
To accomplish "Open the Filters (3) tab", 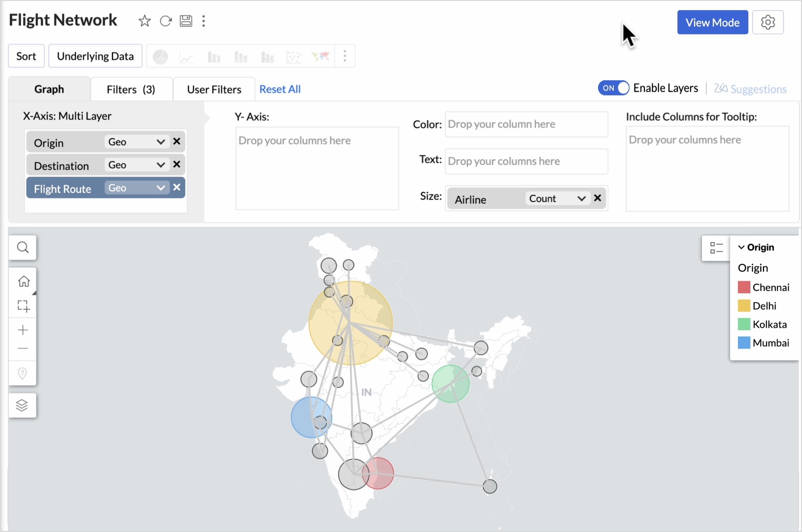I will (131, 89).
